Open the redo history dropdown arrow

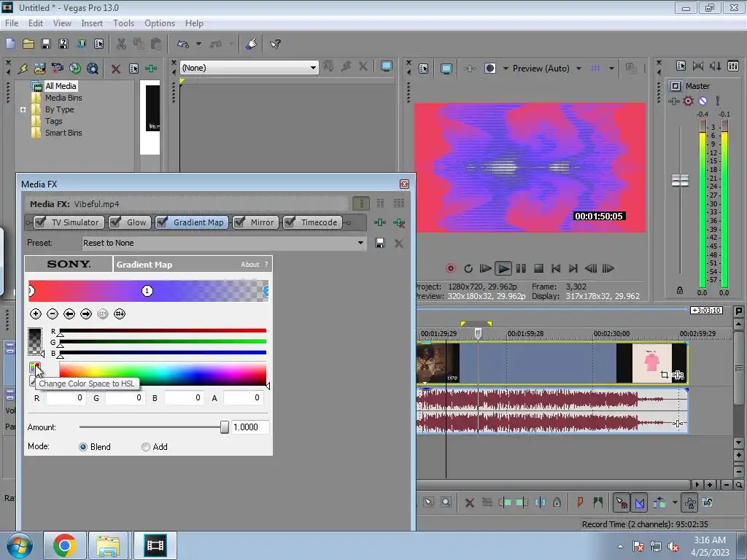click(x=231, y=44)
